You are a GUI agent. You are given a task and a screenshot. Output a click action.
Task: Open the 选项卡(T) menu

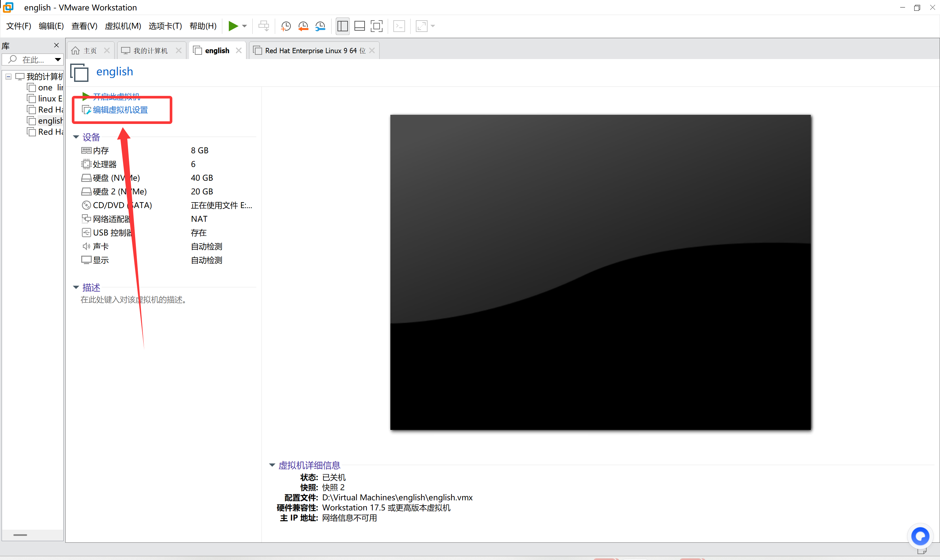click(165, 26)
